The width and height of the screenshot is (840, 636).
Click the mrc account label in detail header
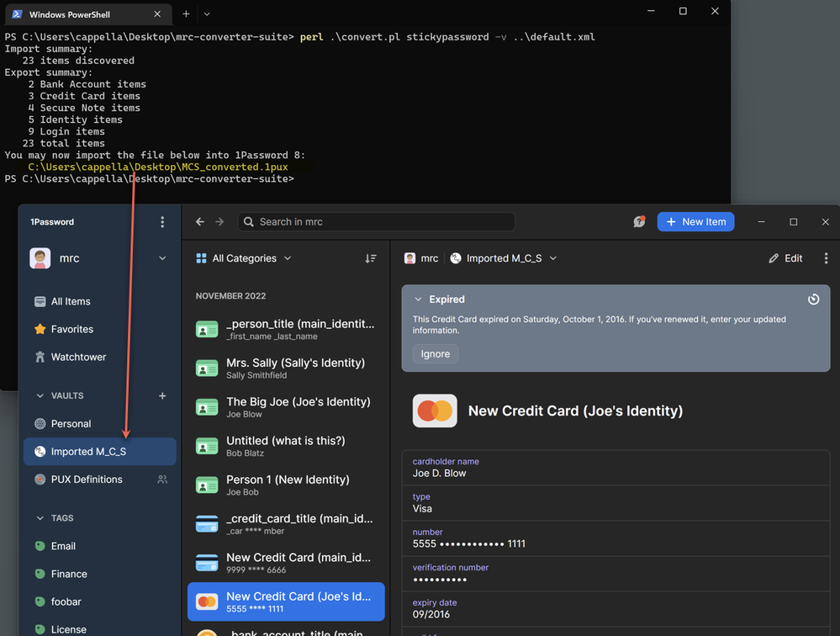click(421, 258)
